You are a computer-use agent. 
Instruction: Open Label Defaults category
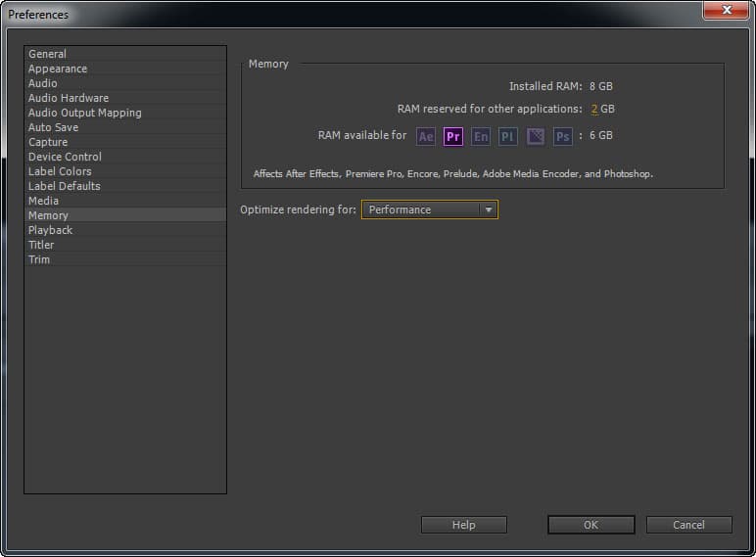tap(125, 186)
